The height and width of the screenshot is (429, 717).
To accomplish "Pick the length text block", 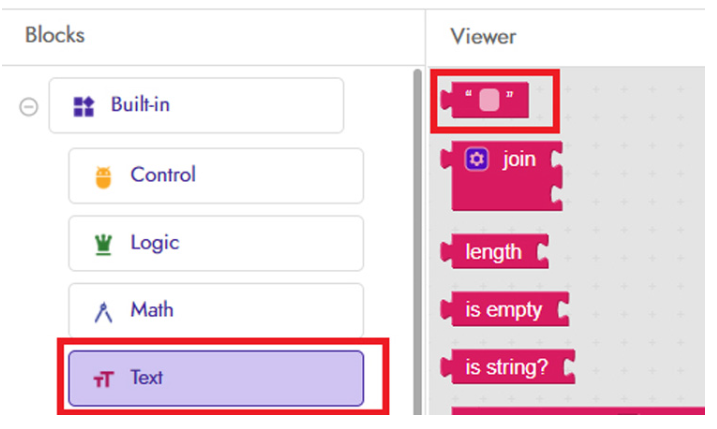I will point(493,252).
